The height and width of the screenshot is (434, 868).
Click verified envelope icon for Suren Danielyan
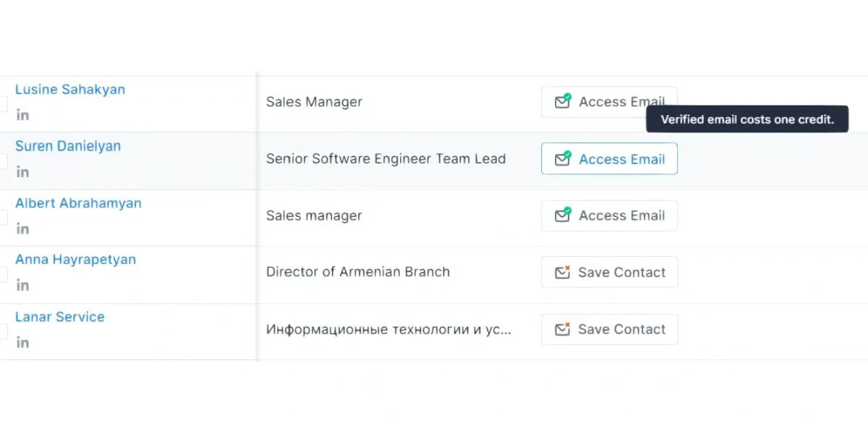[563, 158]
